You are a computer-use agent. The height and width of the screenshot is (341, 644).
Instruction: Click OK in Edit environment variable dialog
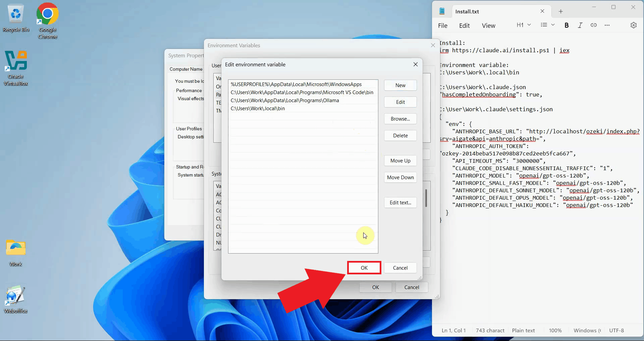click(x=364, y=268)
